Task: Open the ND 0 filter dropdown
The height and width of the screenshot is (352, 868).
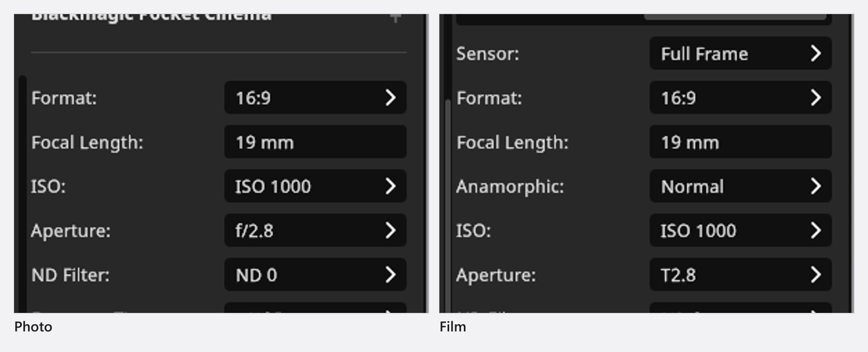Action: 315,275
